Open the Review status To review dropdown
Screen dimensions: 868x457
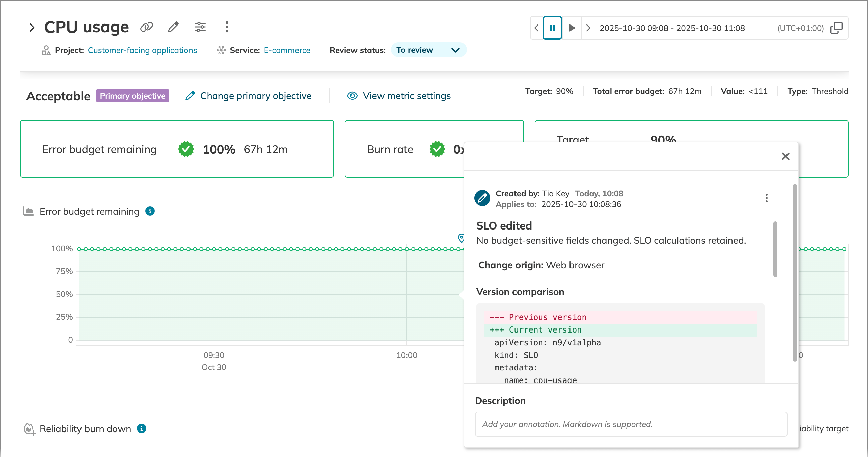pyautogui.click(x=428, y=50)
